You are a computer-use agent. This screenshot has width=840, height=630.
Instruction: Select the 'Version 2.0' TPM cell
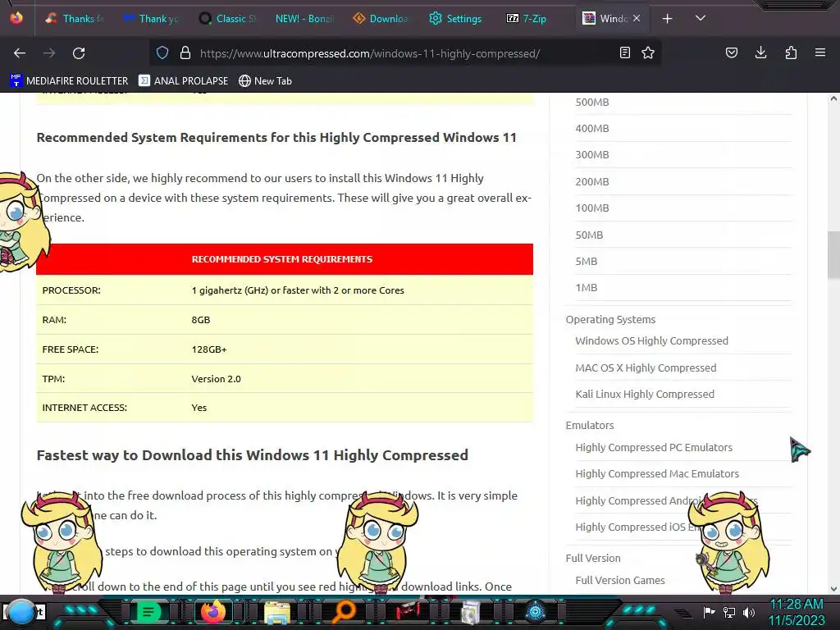(216, 379)
